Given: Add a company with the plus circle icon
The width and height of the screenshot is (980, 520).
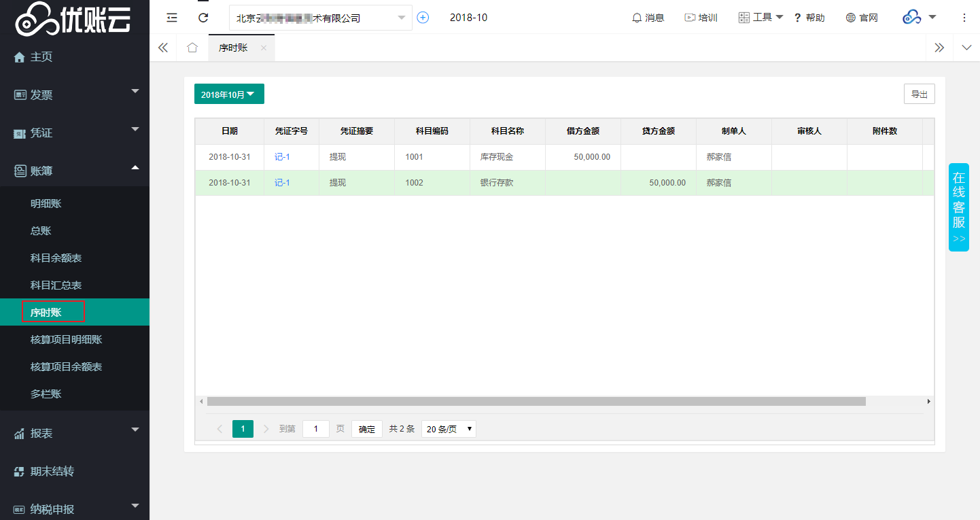Looking at the screenshot, I should point(423,18).
